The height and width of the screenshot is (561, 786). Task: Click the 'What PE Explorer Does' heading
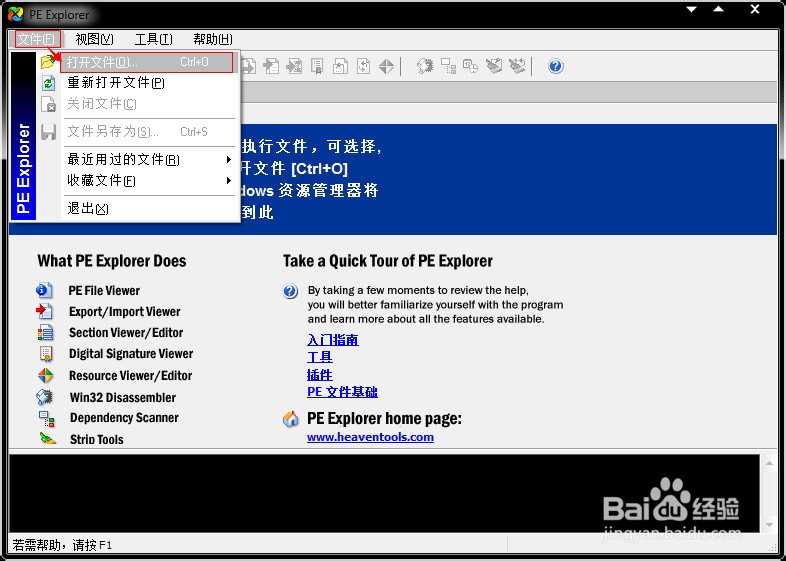tap(112, 261)
